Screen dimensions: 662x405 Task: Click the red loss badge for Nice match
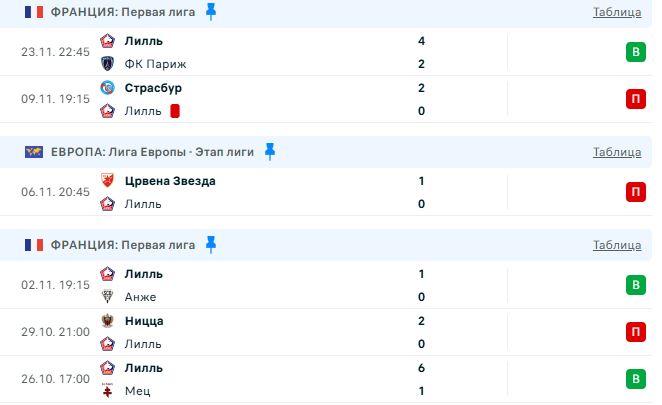tap(634, 332)
